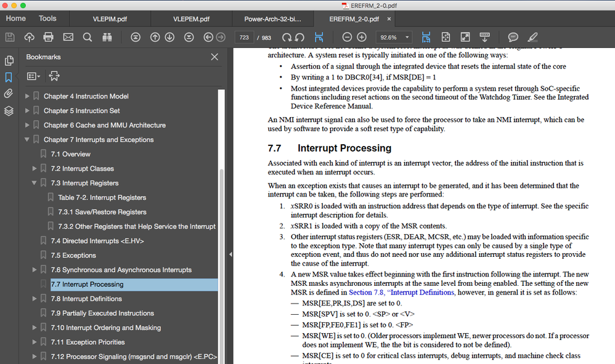Toggle the bookmarks sidebar icon

9,77
